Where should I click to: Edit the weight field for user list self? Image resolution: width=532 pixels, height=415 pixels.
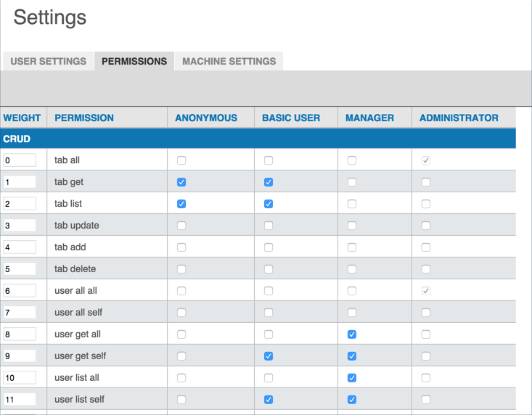(20, 399)
